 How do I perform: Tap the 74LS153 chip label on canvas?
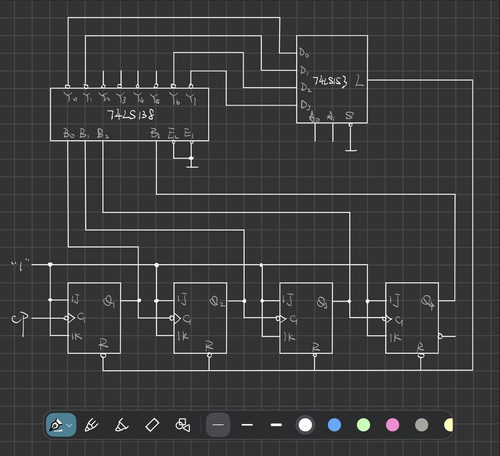330,81
